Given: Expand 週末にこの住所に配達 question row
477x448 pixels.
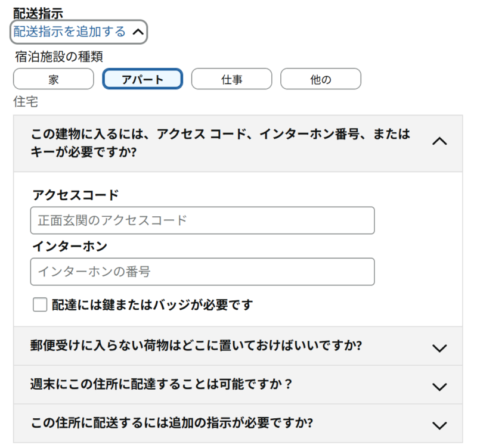Looking at the screenshot, I should (238, 385).
